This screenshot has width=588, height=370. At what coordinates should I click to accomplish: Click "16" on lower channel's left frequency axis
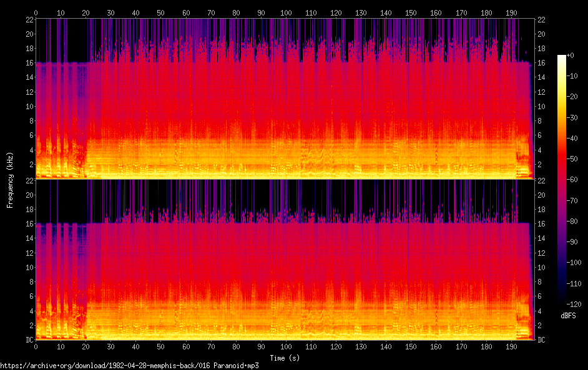click(29, 224)
